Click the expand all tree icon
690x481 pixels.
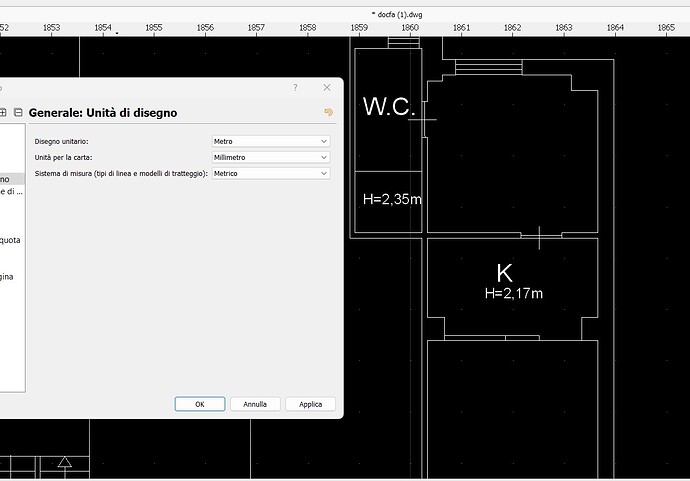point(3,112)
